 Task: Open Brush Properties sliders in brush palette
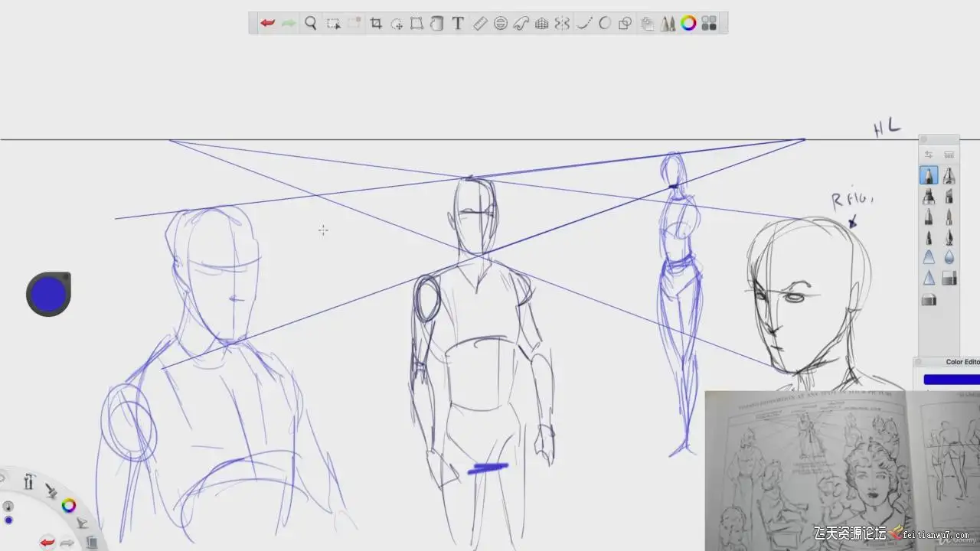(x=928, y=155)
